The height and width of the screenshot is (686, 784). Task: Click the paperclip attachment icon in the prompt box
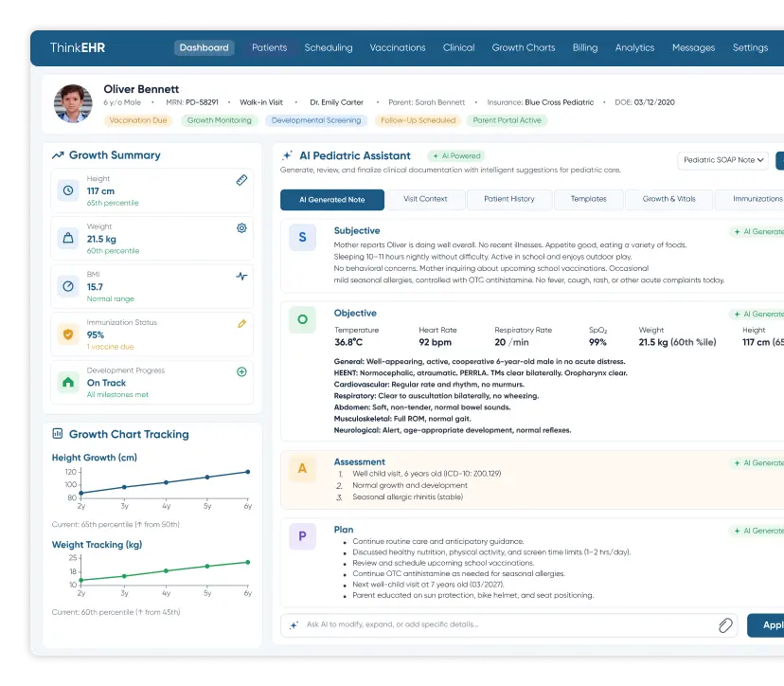coord(725,625)
